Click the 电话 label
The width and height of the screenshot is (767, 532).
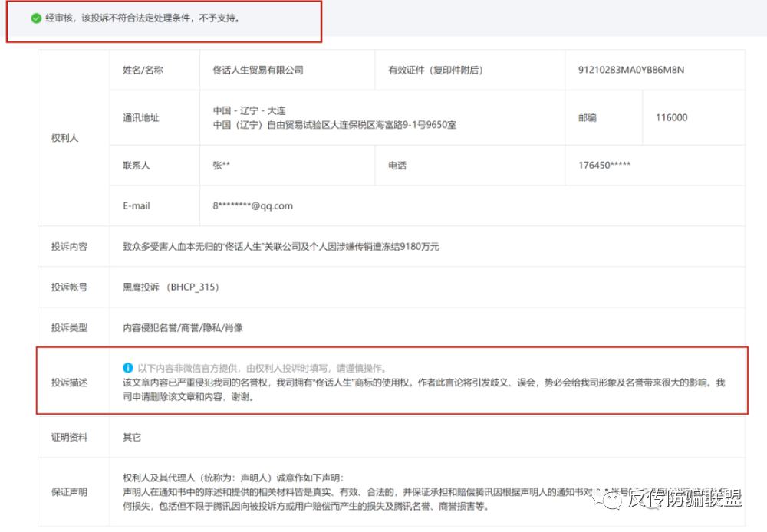click(x=397, y=166)
